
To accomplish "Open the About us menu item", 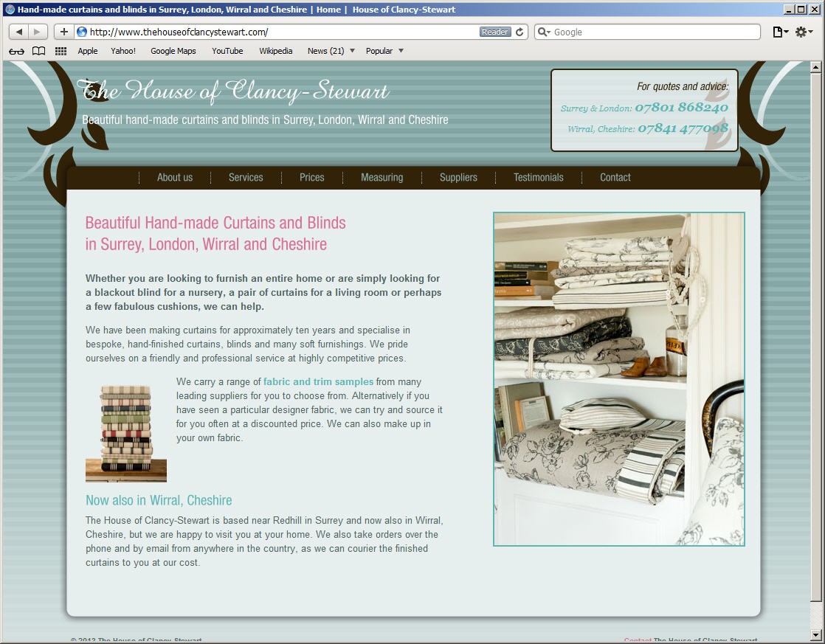I will pos(175,177).
